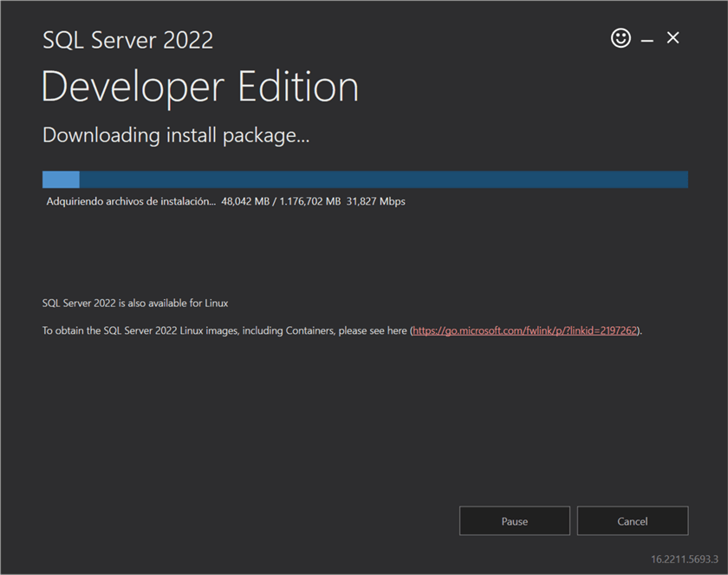Select the minimize icon in the title bar

[647, 38]
